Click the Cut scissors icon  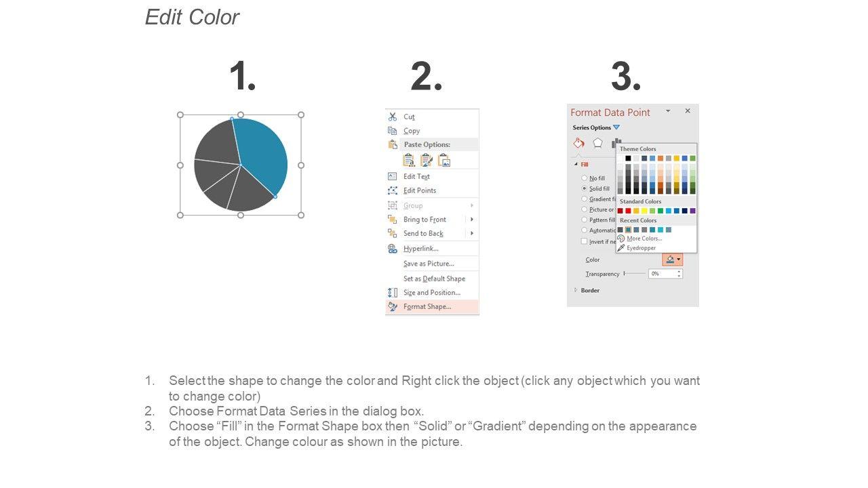pyautogui.click(x=393, y=117)
